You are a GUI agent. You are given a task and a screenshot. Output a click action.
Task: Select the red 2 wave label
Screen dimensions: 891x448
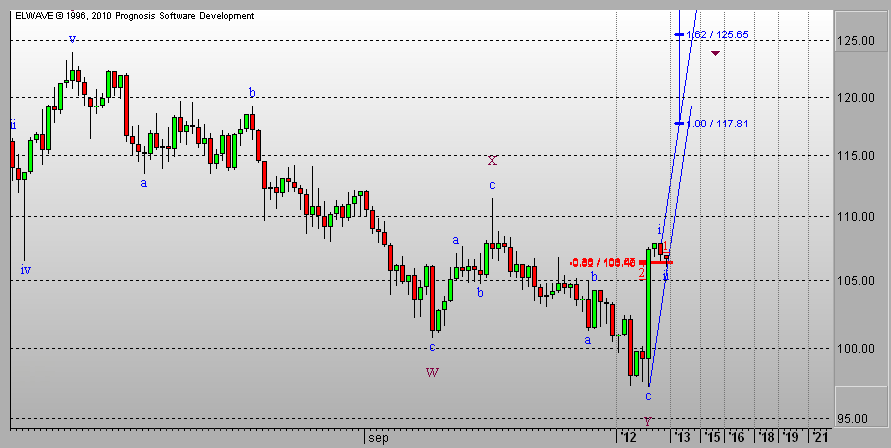coord(642,272)
